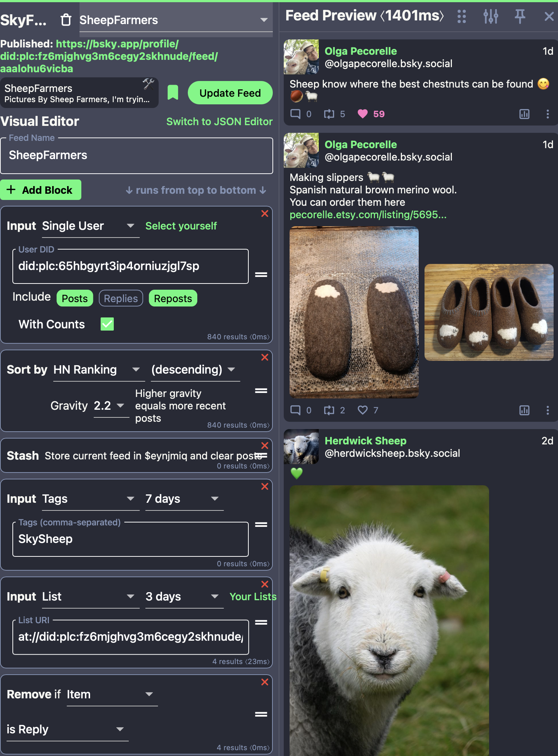
Task: Disable Reposts in the Include options
Action: pos(173,298)
